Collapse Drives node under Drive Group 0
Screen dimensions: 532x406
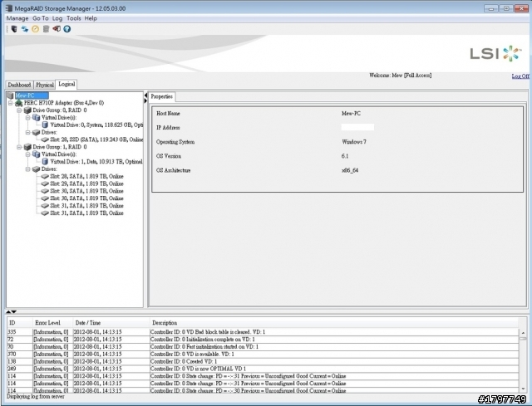tap(28, 132)
